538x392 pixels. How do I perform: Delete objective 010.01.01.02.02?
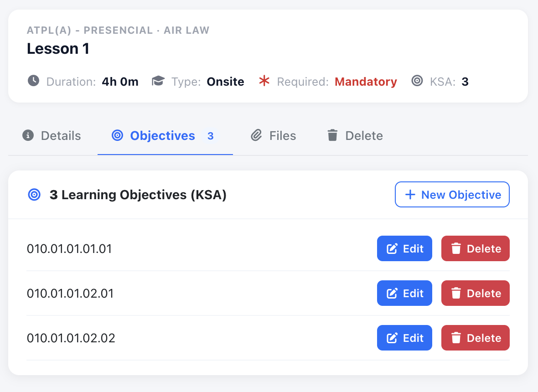pyautogui.click(x=475, y=338)
